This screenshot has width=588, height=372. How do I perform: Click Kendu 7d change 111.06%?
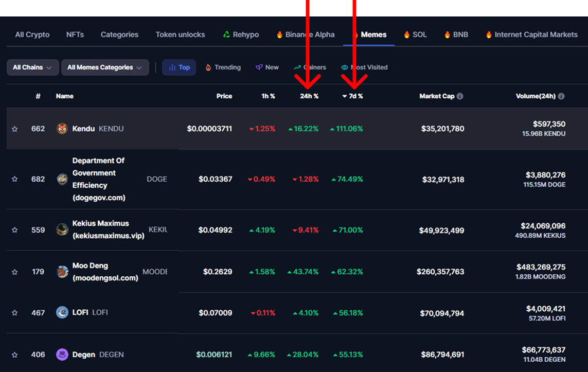[346, 129]
